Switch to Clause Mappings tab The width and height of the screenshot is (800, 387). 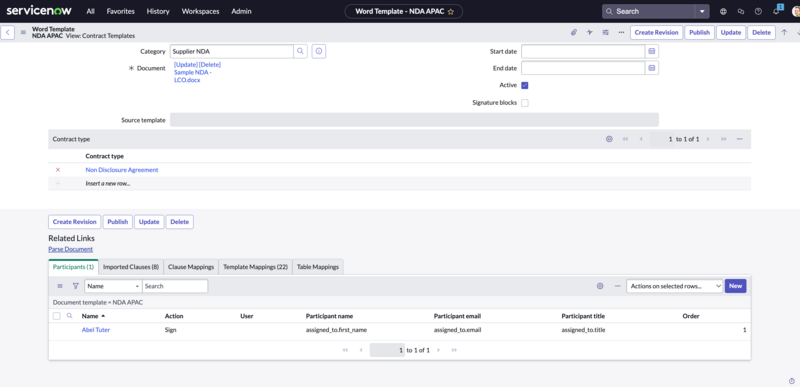click(191, 267)
